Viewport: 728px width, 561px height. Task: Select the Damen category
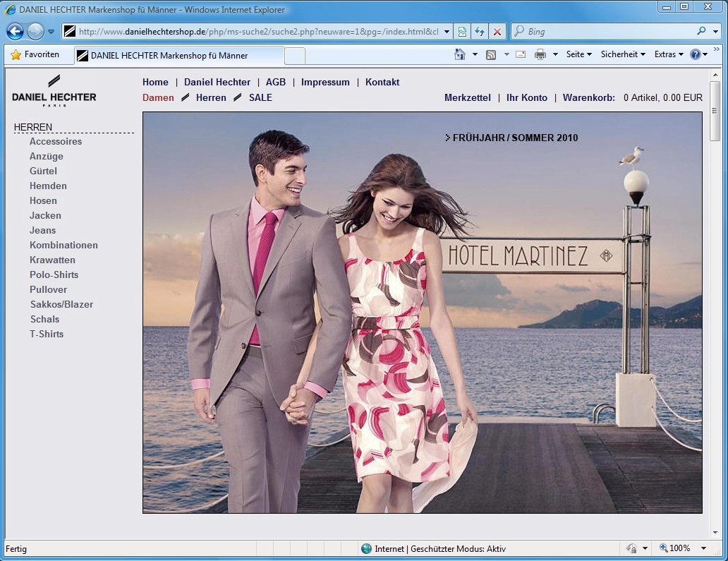158,97
